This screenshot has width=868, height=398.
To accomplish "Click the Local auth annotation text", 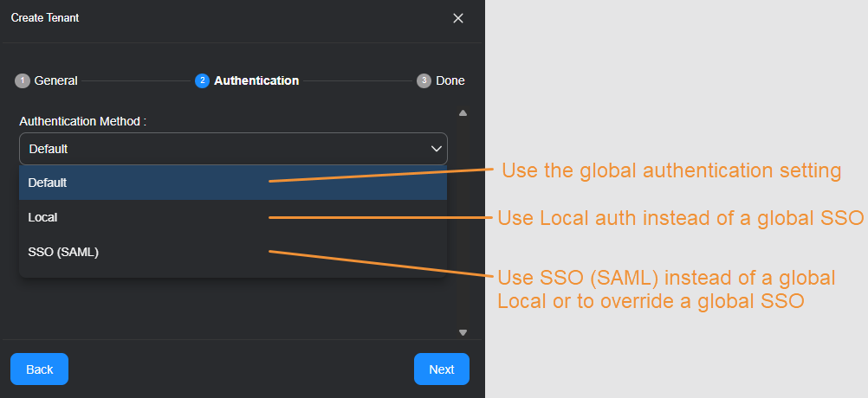I will [680, 217].
